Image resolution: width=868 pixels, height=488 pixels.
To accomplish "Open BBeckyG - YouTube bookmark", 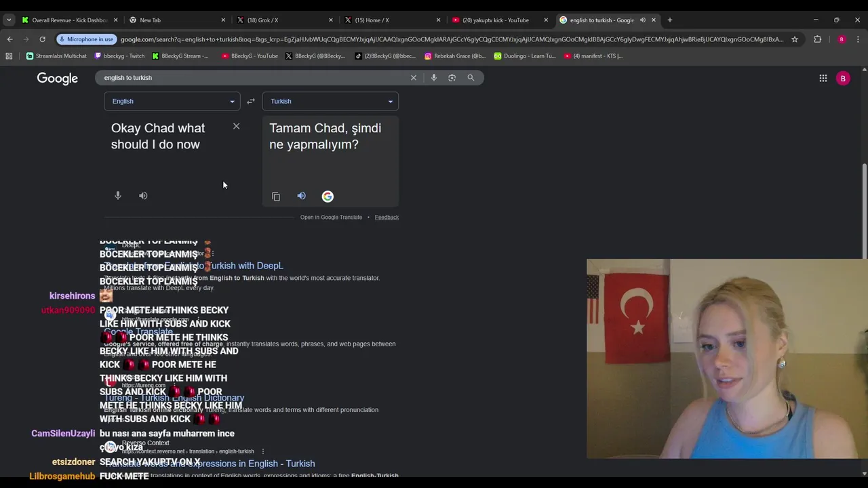I will coord(250,56).
